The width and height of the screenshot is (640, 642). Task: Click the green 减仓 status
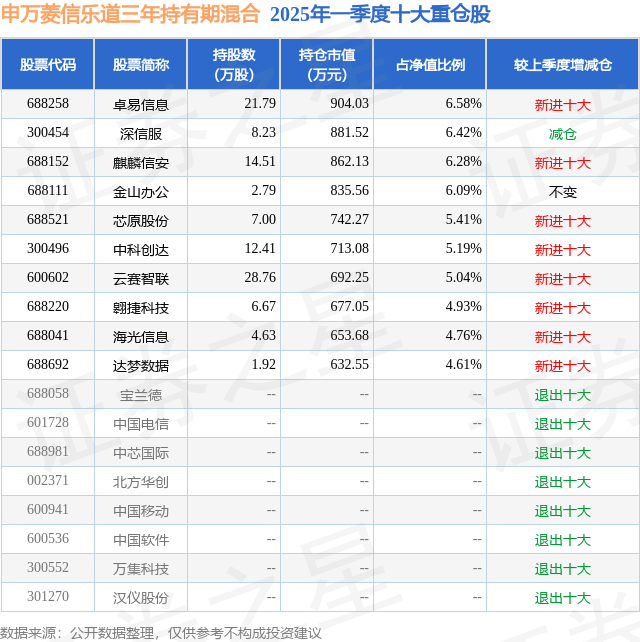[563, 134]
